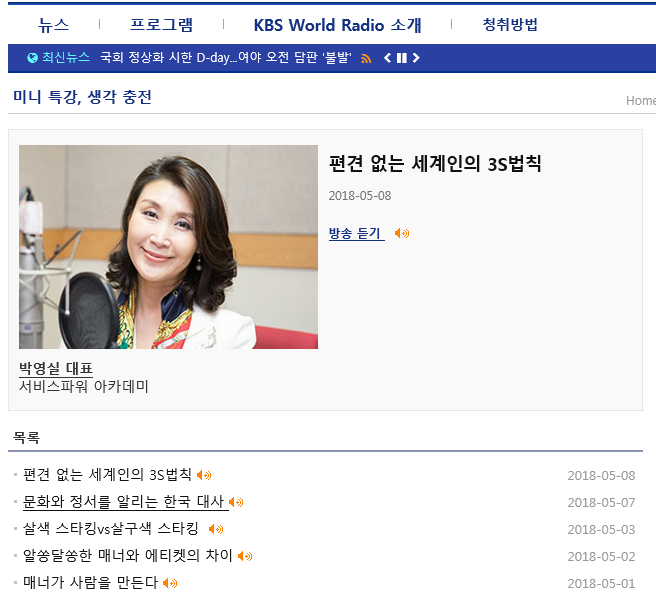This screenshot has width=656, height=595.
Task: Click the name 박영실 대표
Action: (56, 368)
